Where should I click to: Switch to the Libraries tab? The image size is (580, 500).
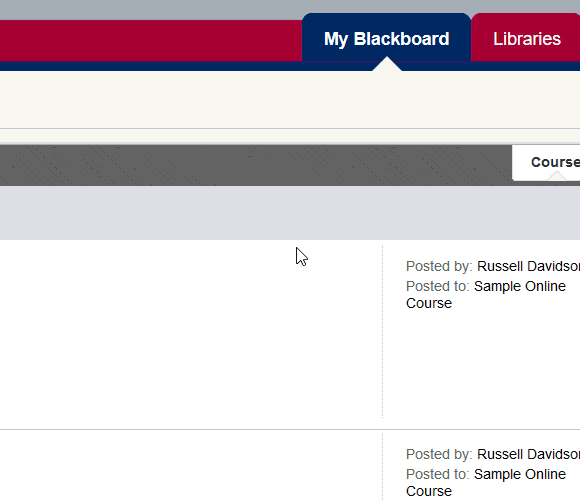[526, 38]
